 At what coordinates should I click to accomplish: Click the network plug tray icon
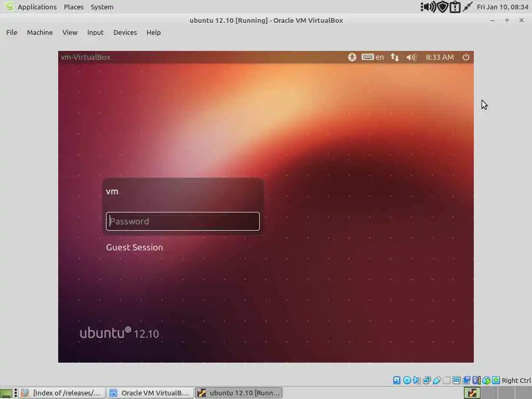467,7
